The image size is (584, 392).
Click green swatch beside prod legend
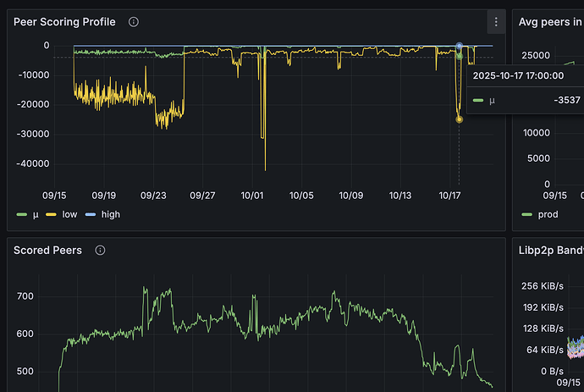(529, 214)
